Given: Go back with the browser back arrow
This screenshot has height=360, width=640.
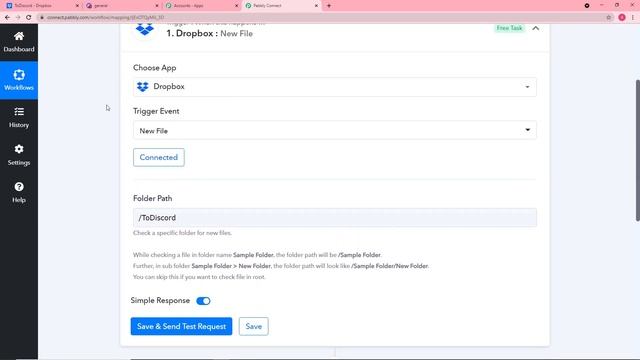Looking at the screenshot, I should click(7, 17).
